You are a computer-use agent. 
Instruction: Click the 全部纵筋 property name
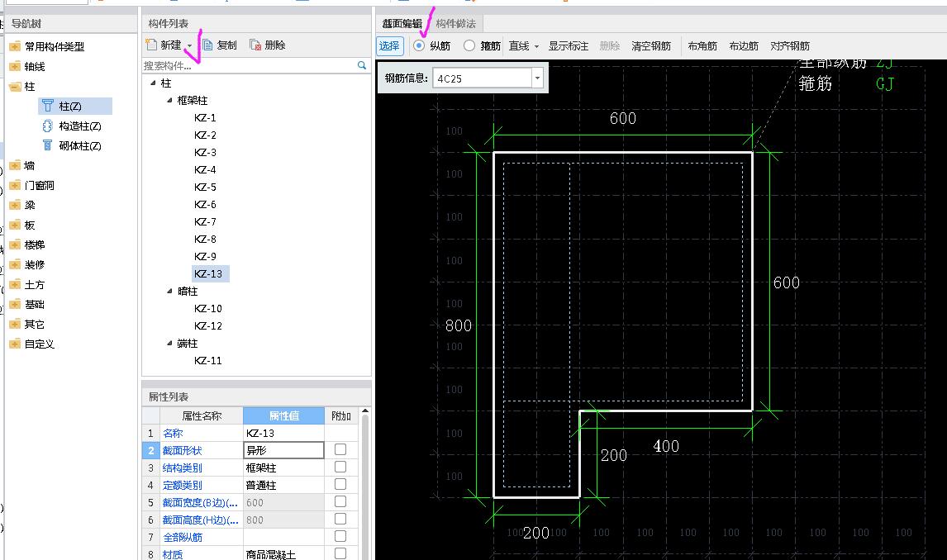pyautogui.click(x=183, y=537)
